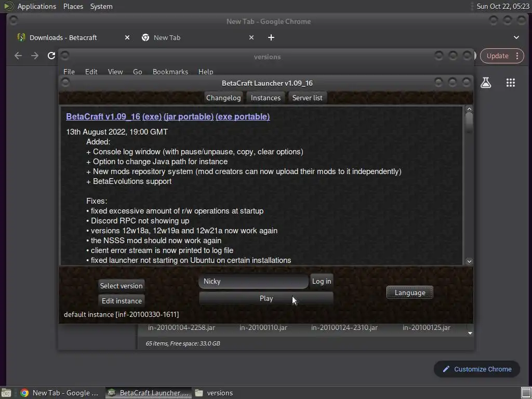Screen dimensions: 532x399
Task: Close the New Tab Chrome tab
Action: coord(251,37)
